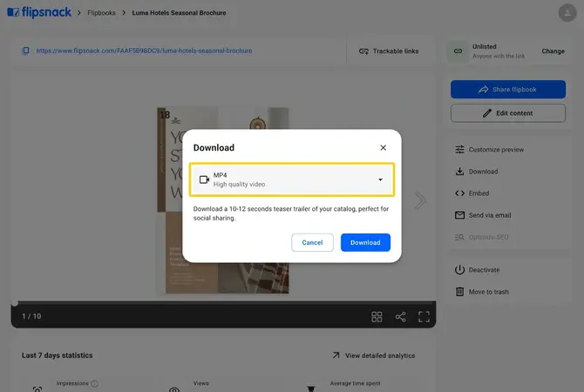Change the Unlisted visibility setting

coord(553,51)
